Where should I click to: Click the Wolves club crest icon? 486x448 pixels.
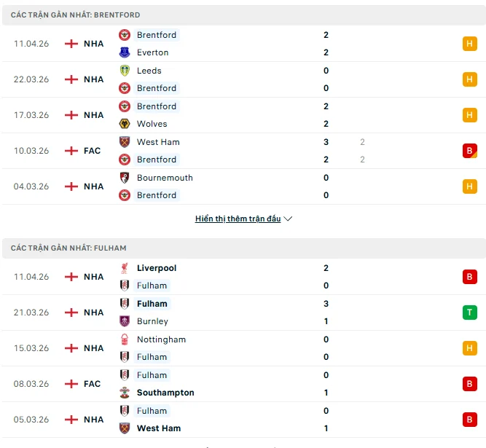125,124
